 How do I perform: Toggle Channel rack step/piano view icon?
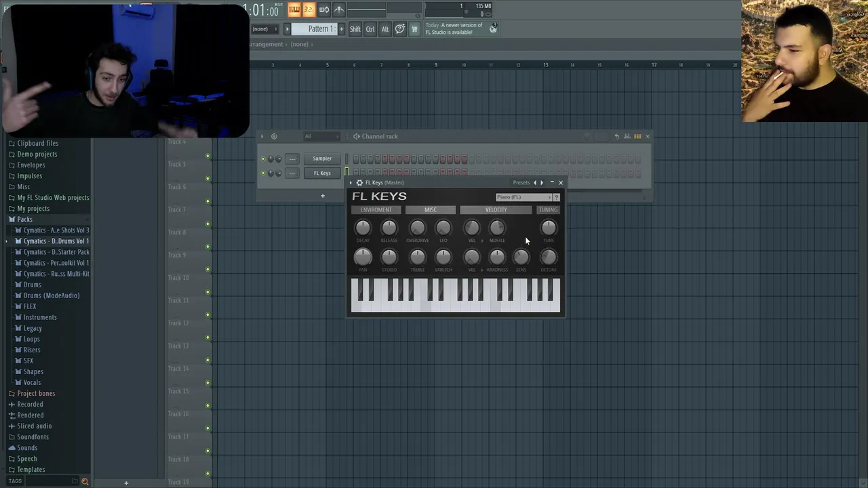[637, 136]
